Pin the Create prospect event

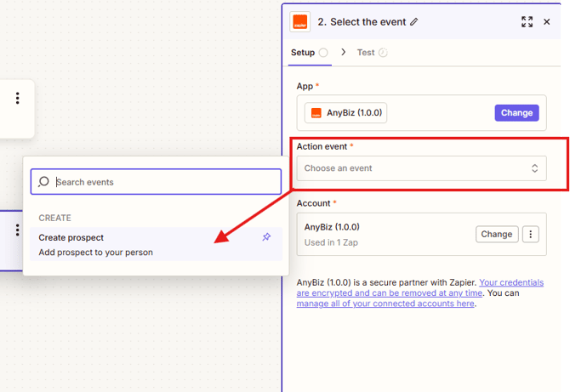tap(266, 237)
